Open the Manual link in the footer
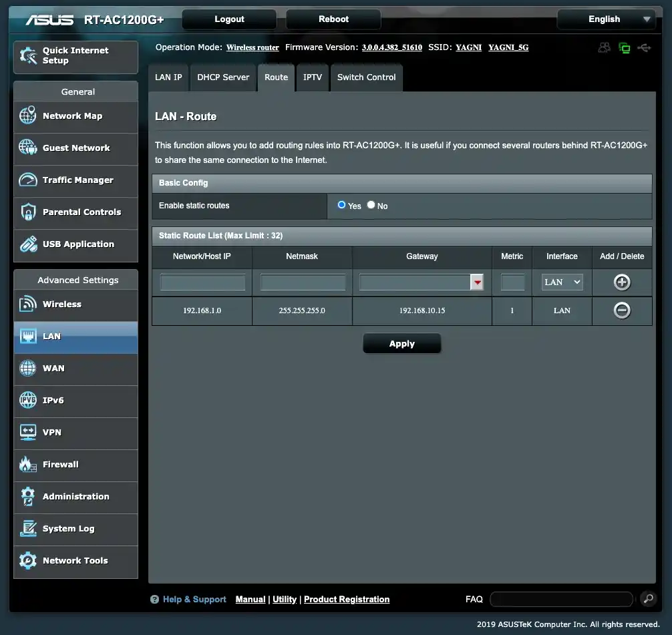This screenshot has width=672, height=635. [x=250, y=599]
